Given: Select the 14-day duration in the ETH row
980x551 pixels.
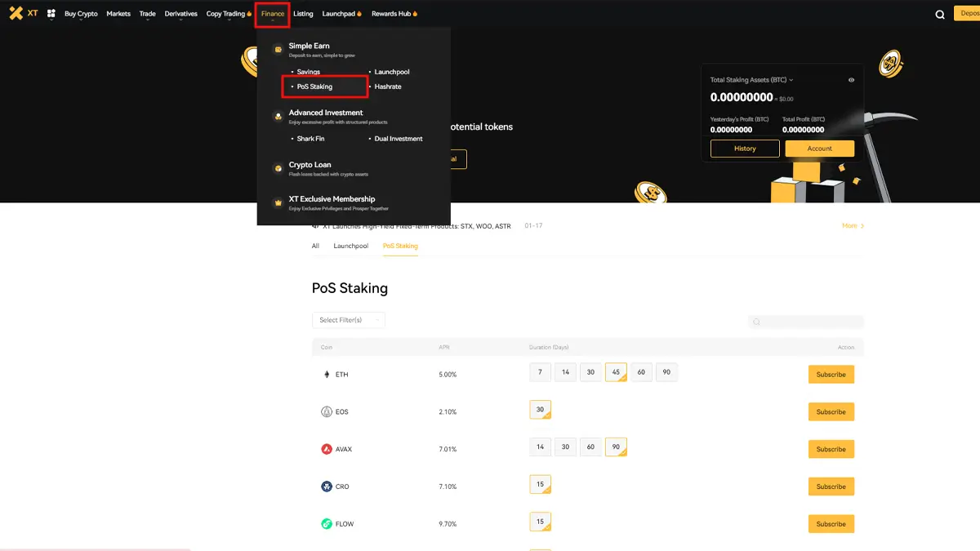Looking at the screenshot, I should pos(565,372).
